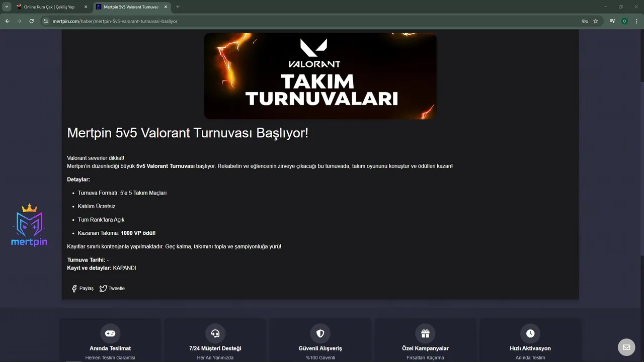
Task: Reload the Mertpin page
Action: [x=31, y=21]
